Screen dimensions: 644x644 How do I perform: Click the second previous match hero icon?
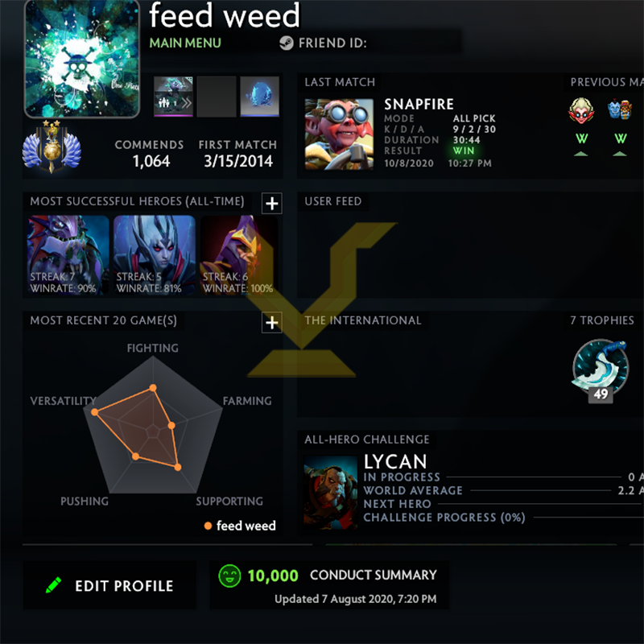620,109
